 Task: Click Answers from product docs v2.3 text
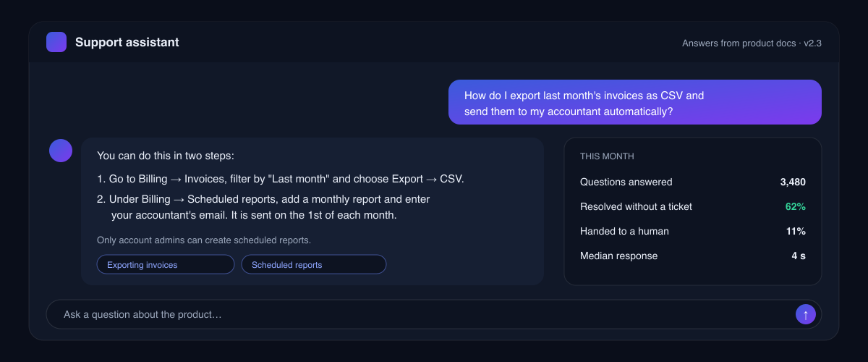tap(752, 43)
